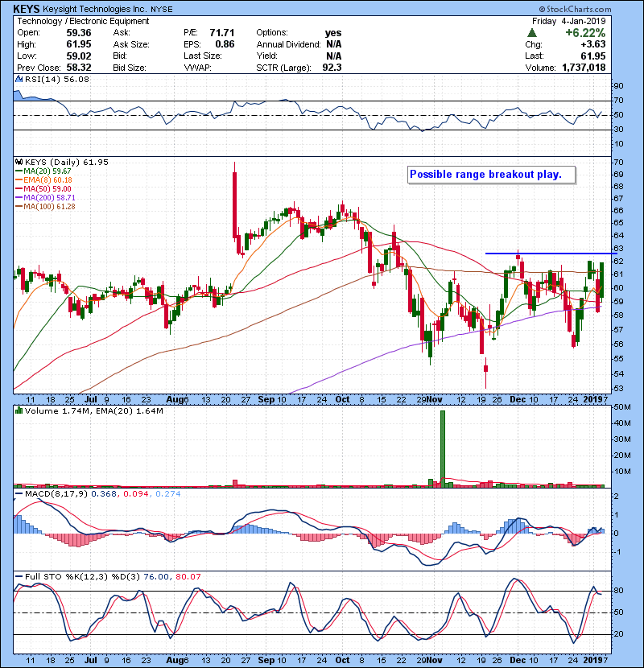Click the KEYS (Daily) 61.95 chart label

click(67, 163)
